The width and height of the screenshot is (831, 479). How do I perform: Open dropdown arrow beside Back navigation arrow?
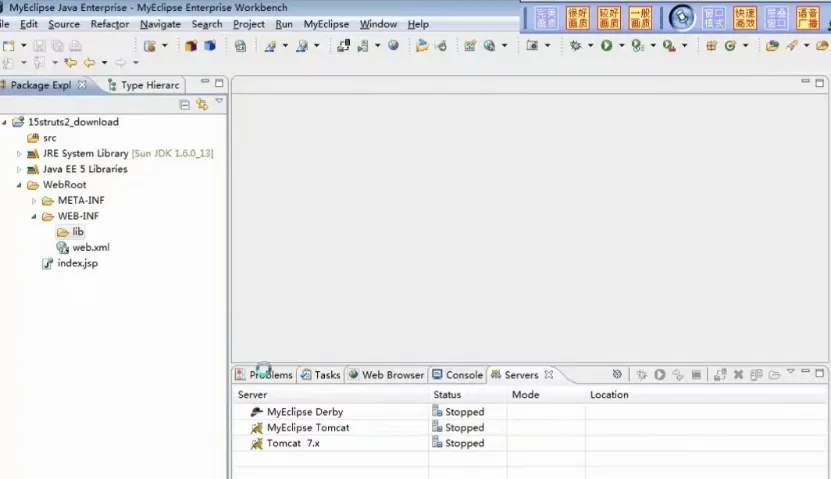pyautogui.click(x=104, y=63)
